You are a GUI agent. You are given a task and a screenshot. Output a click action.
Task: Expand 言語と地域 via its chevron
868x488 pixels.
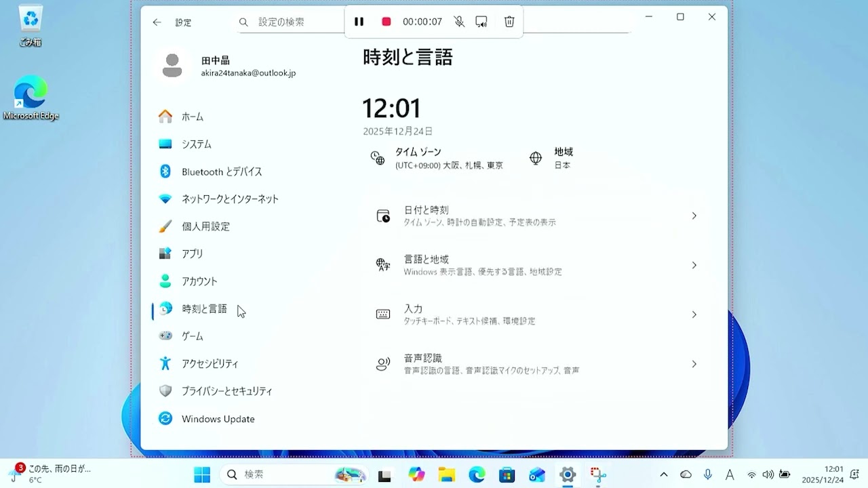(x=694, y=265)
